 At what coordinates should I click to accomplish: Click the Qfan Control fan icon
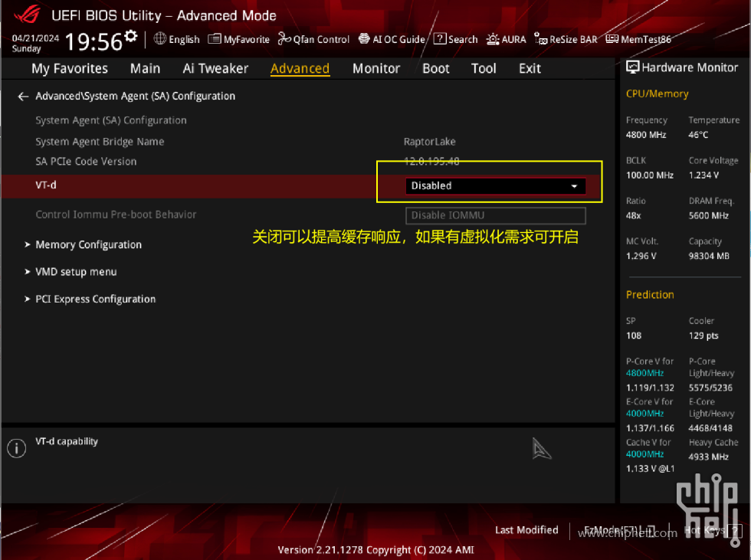click(x=284, y=38)
